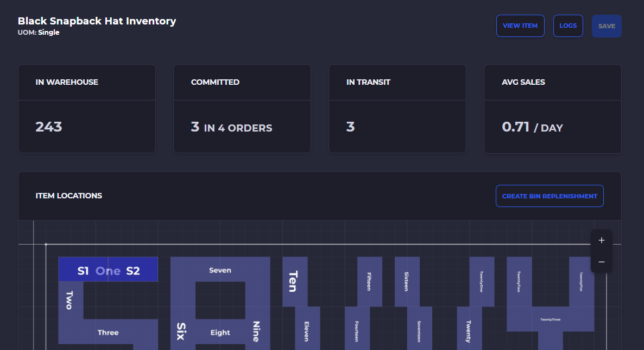
Task: Select zone Two on the map
Action: (70, 300)
